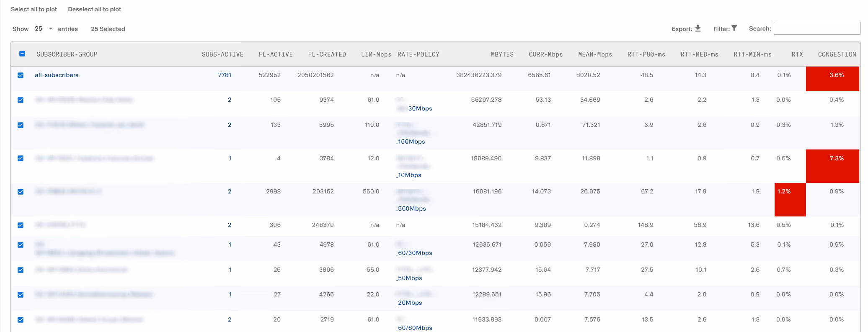
Task: Open the _500Mbps rate policy link
Action: point(411,208)
